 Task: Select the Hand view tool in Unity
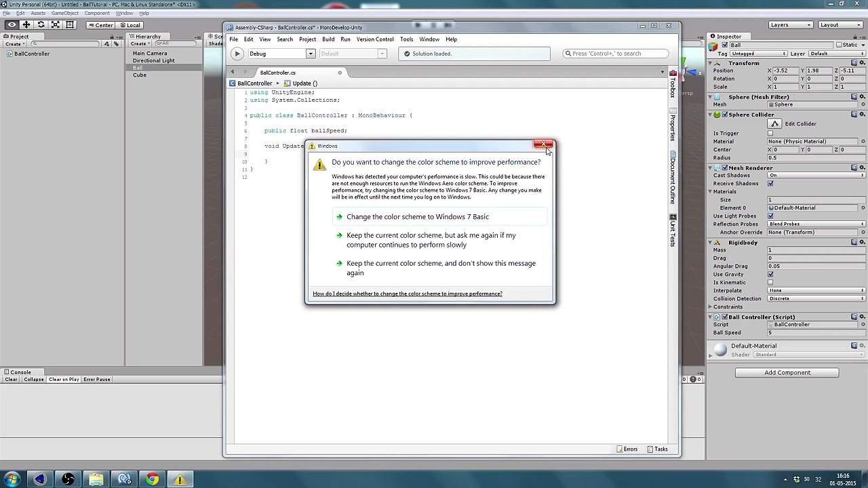(x=12, y=25)
